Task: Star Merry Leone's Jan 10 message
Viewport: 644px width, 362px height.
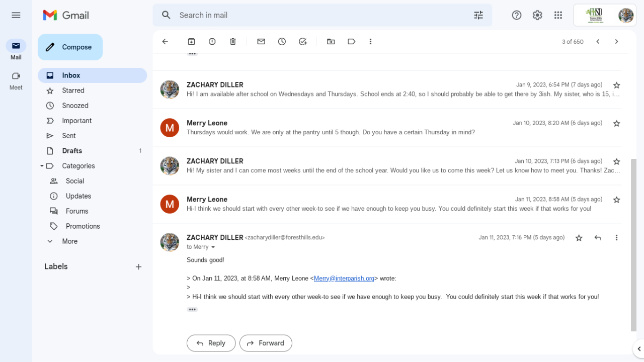Action: [x=617, y=124]
